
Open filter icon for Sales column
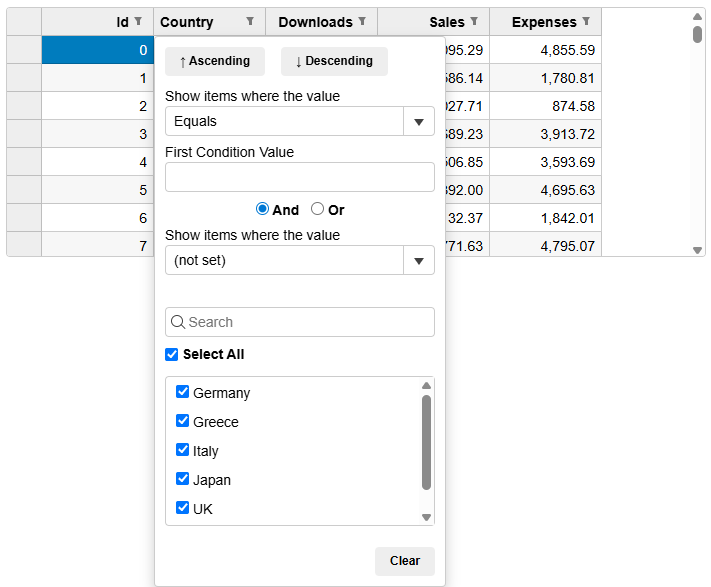pos(474,21)
